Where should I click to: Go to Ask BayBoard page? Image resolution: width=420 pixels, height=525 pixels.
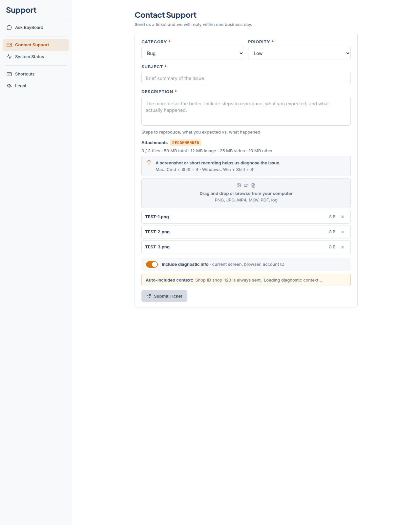[x=36, y=28]
